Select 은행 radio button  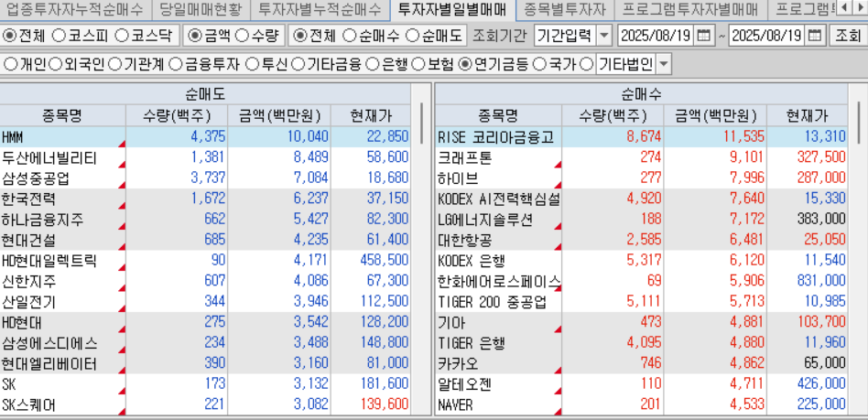pos(374,65)
